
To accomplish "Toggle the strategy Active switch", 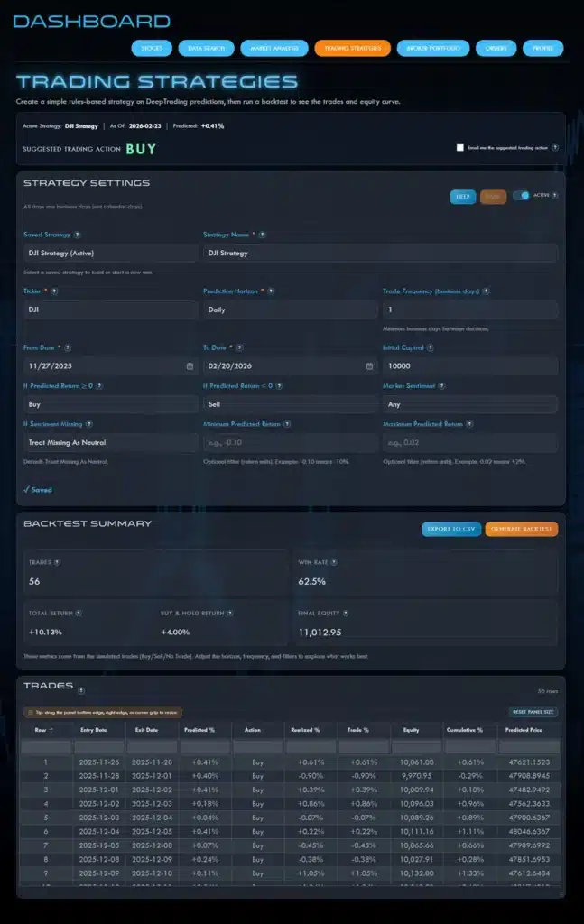I will tap(521, 196).
